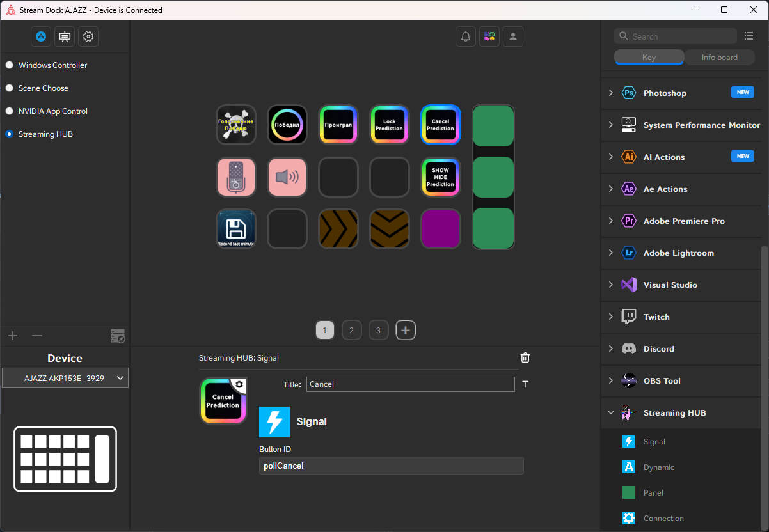The width and height of the screenshot is (769, 532).
Task: Click the Search box in the plugin panel
Action: tap(676, 36)
